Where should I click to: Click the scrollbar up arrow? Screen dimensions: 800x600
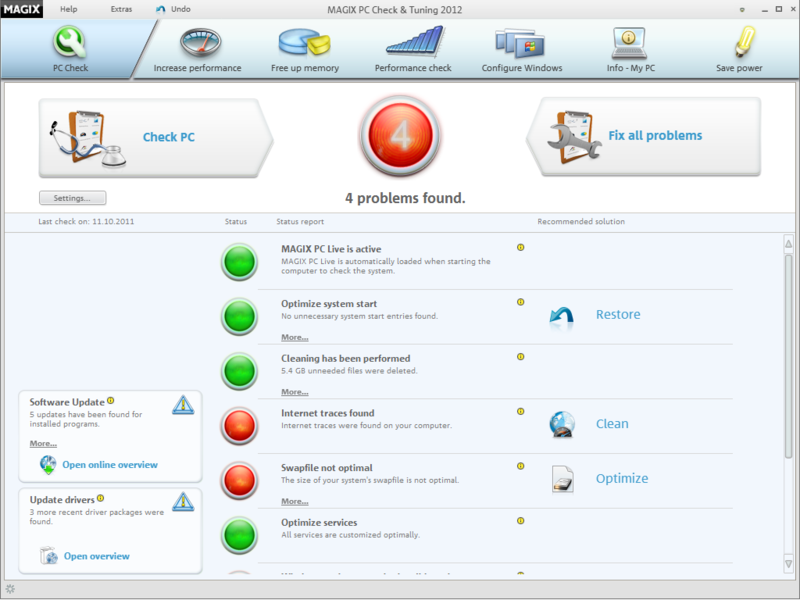788,244
